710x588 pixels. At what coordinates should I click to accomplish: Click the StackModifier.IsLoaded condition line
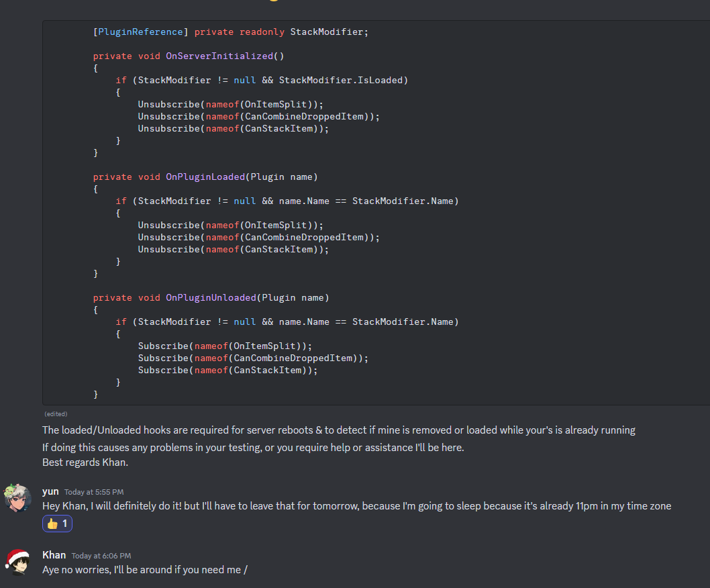(262, 80)
